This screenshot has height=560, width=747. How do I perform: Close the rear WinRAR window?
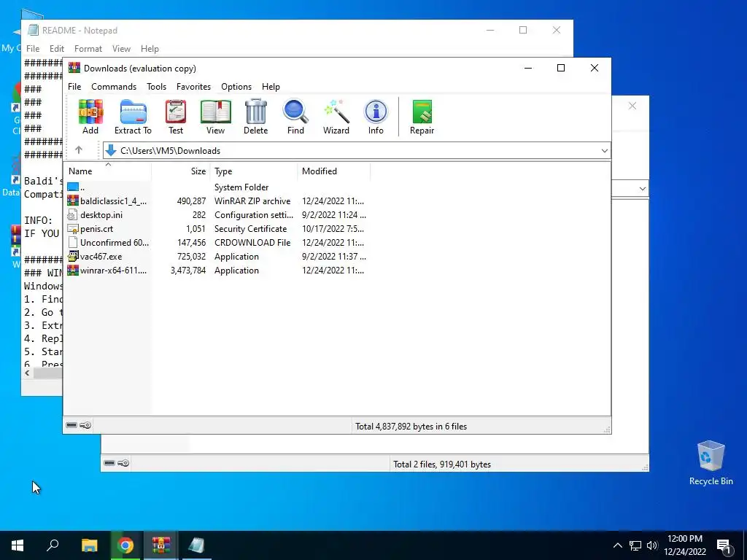pos(632,106)
